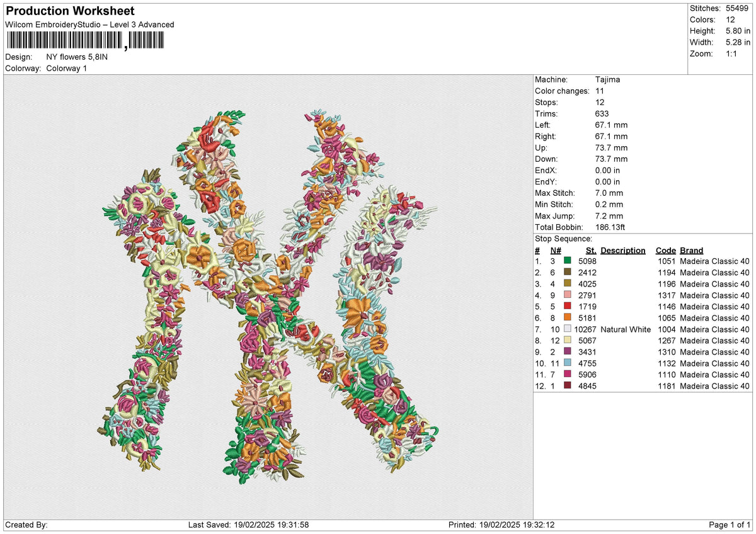Click the 'Natural White' description text
Screen dimensions: 756x534
point(626,329)
